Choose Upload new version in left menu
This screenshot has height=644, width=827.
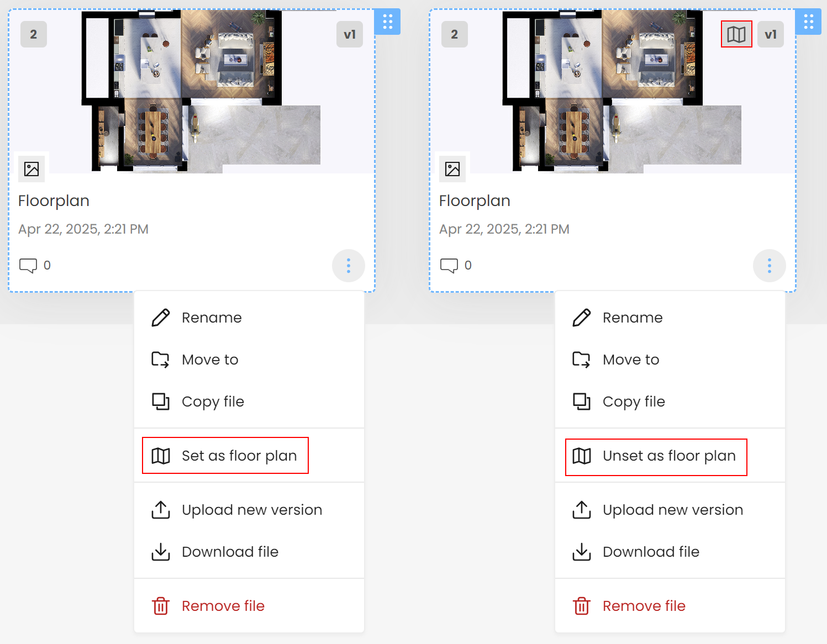[249, 510]
